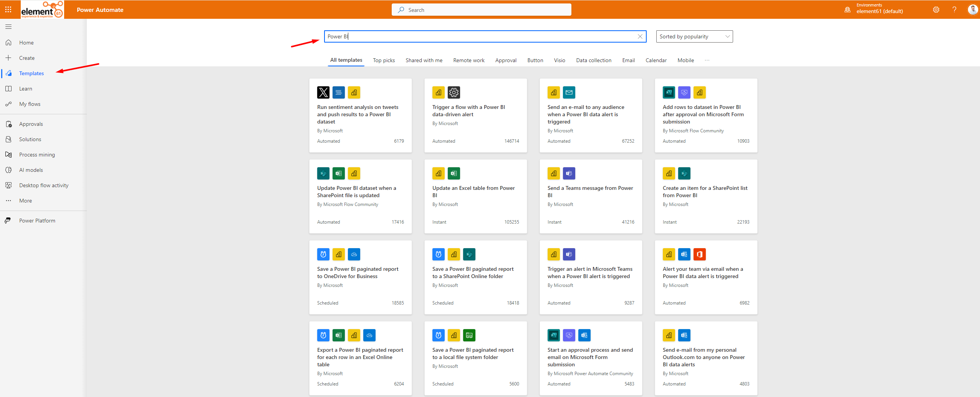Click the Teams connector icon on 'Send a Teams message' template
980x397 pixels.
(569, 173)
